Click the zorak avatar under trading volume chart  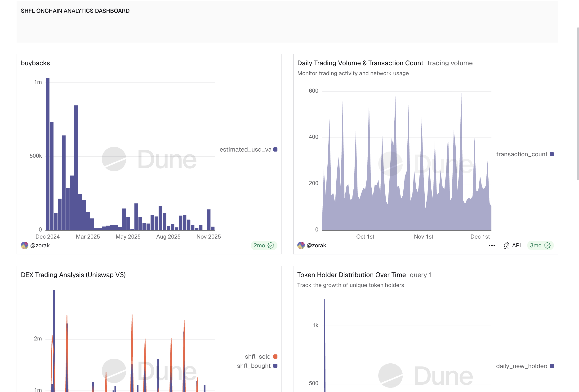tap(301, 245)
